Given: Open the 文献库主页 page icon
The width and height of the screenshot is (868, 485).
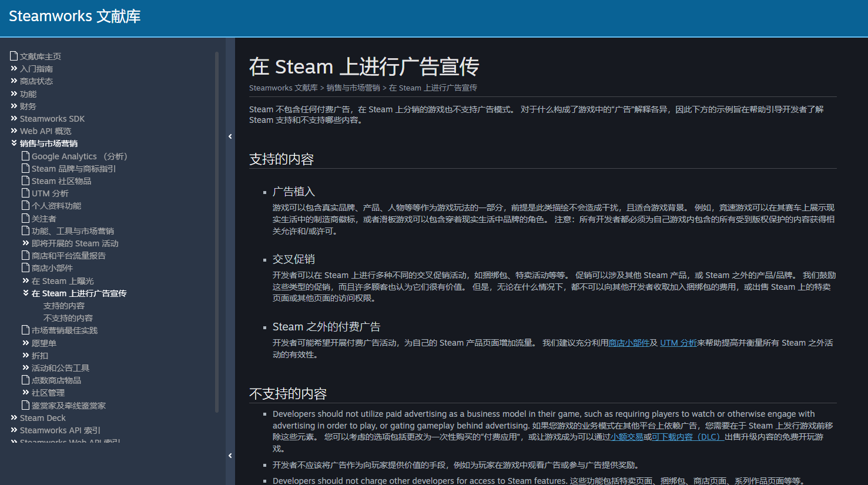Looking at the screenshot, I should point(14,56).
